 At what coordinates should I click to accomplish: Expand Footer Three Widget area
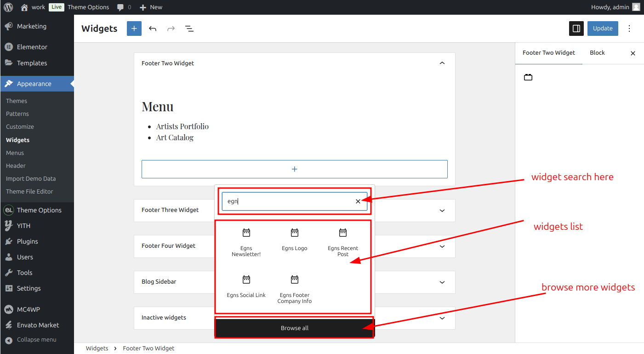click(x=442, y=211)
